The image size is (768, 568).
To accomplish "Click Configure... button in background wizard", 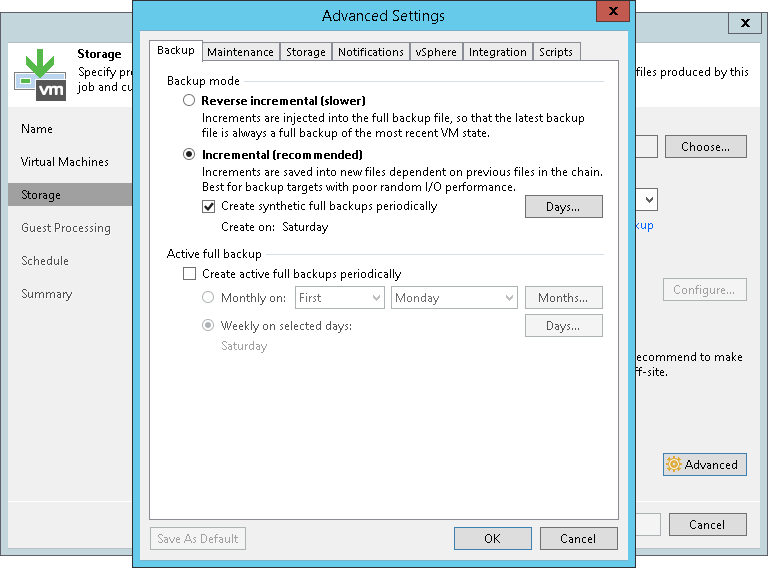I will (705, 290).
